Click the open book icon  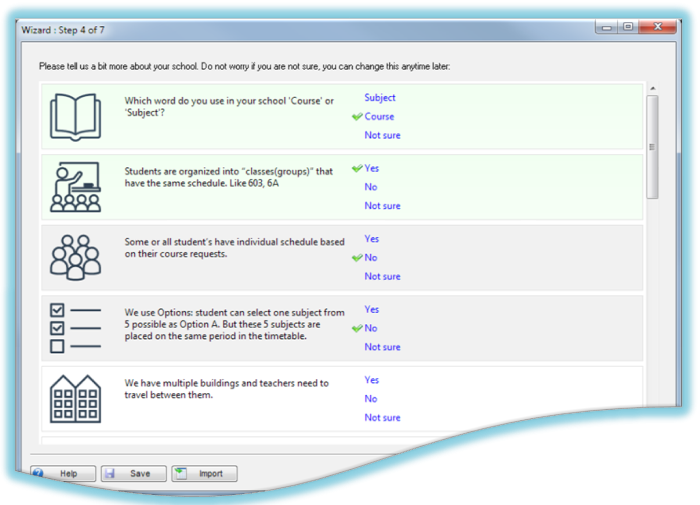click(x=75, y=117)
